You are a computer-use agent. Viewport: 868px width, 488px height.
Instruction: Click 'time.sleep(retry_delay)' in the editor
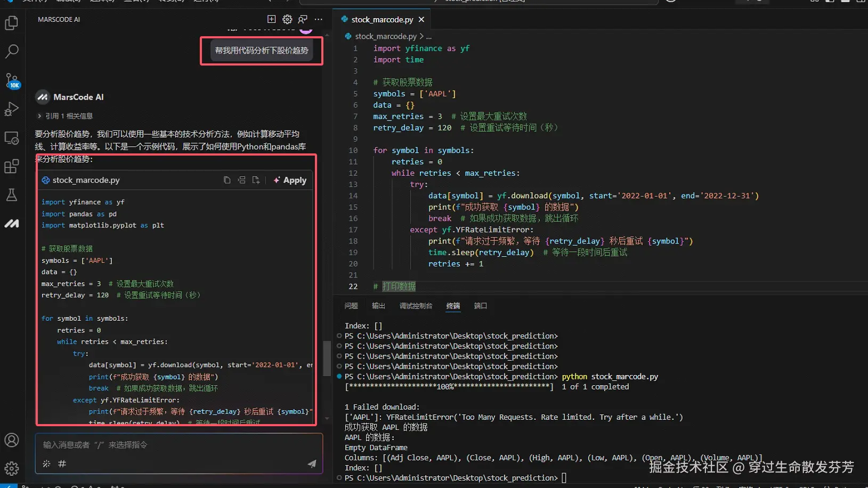click(x=481, y=253)
